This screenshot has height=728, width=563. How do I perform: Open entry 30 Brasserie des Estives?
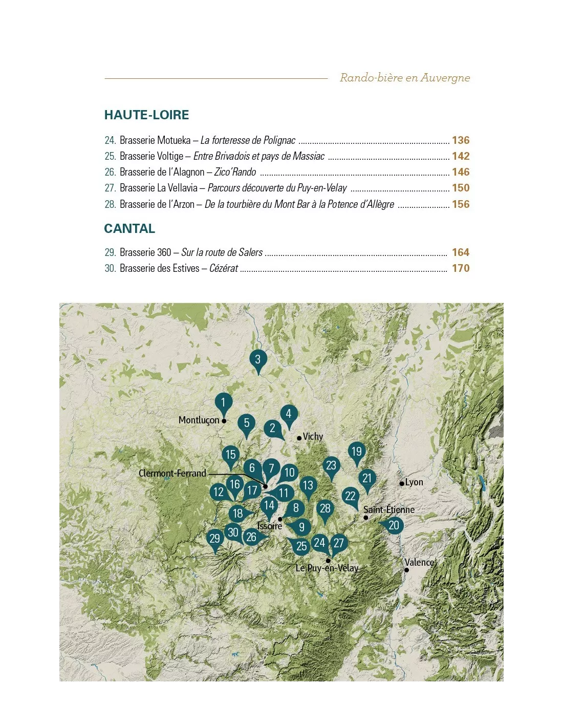tap(287, 268)
